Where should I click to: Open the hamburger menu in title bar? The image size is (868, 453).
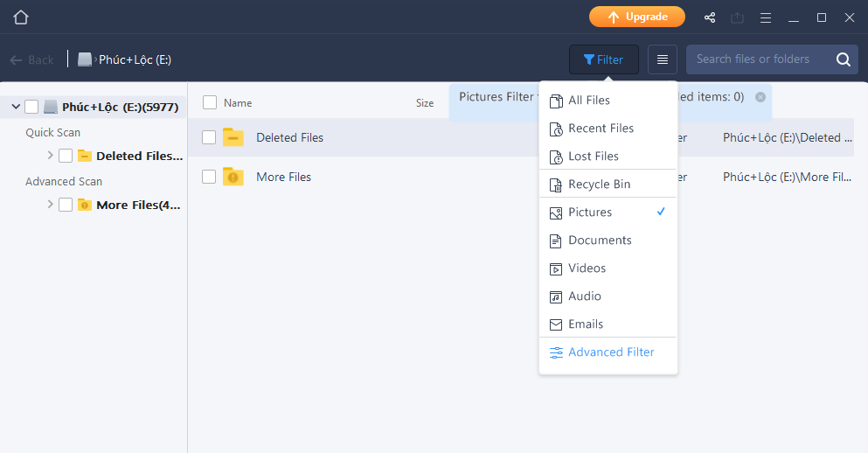click(766, 17)
